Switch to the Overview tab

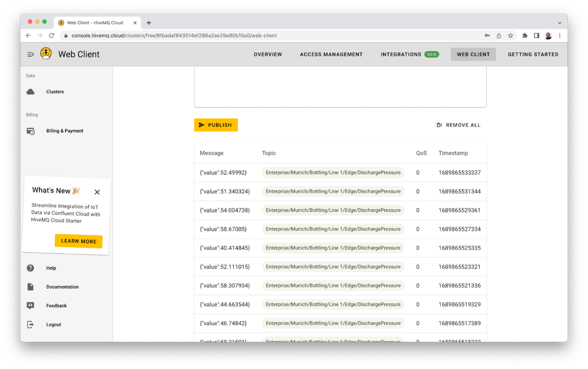click(x=268, y=54)
